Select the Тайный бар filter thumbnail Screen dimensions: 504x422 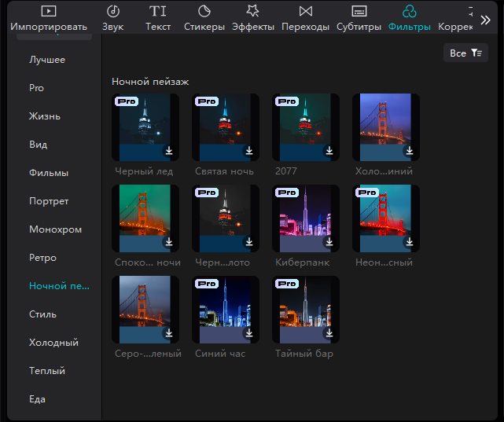[305, 309]
